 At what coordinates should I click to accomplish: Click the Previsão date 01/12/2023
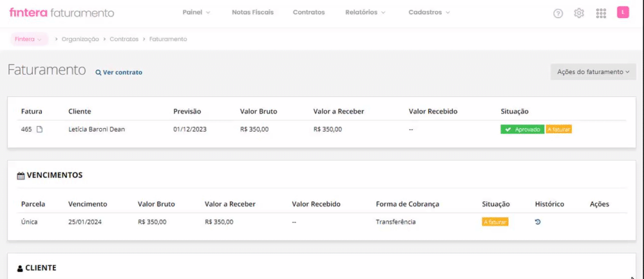(190, 129)
